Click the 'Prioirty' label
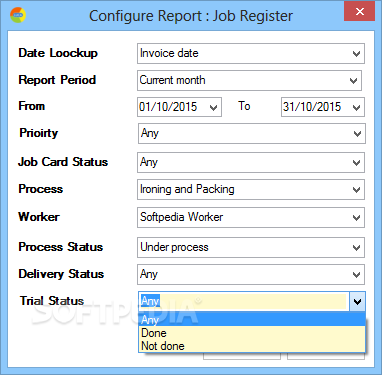The width and height of the screenshot is (382, 375). (39, 133)
